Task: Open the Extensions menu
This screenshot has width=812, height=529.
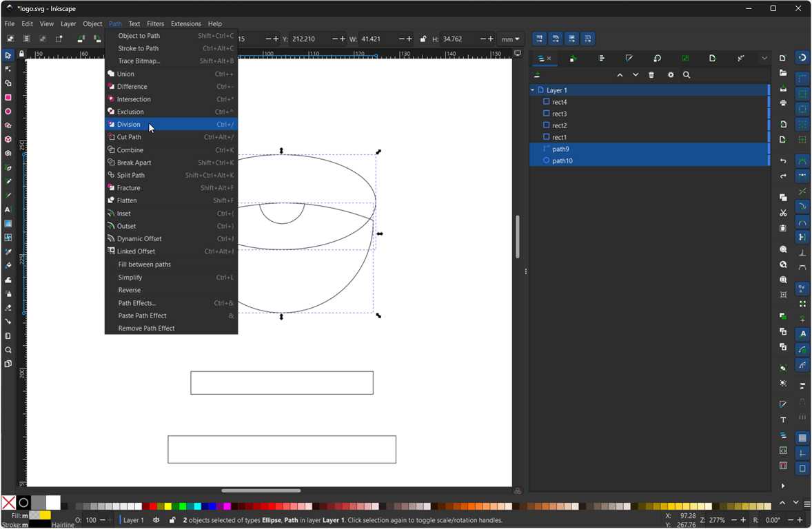Action: [x=186, y=24]
